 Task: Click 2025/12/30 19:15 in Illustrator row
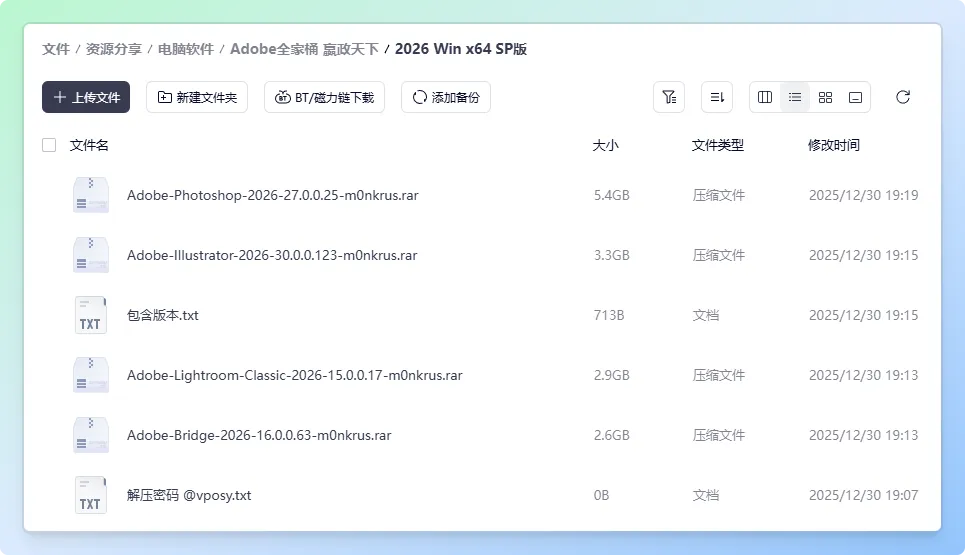863,255
